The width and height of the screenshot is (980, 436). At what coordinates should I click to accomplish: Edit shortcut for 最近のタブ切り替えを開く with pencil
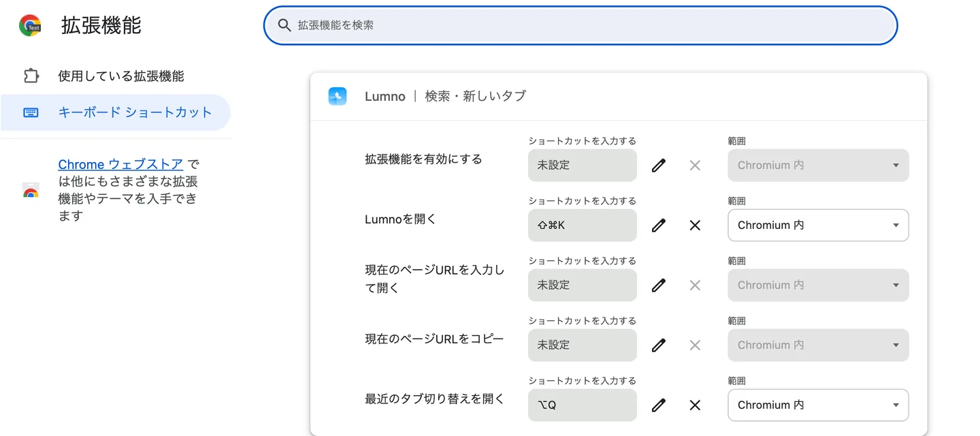point(658,405)
